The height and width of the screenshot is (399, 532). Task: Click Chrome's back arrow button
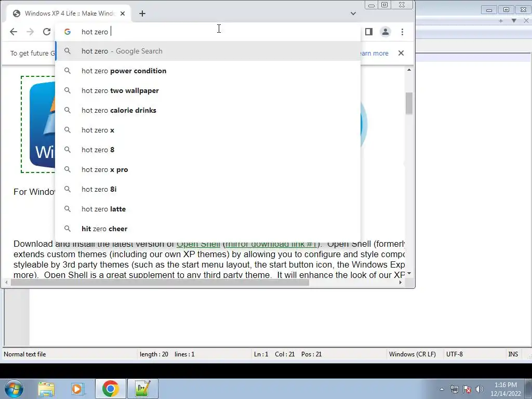tap(13, 32)
